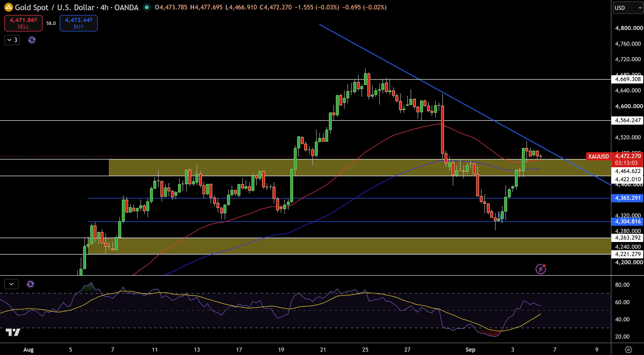This screenshot has height=355, width=644.
Task: Open the USD currency dropdown
Action: tap(628, 8)
